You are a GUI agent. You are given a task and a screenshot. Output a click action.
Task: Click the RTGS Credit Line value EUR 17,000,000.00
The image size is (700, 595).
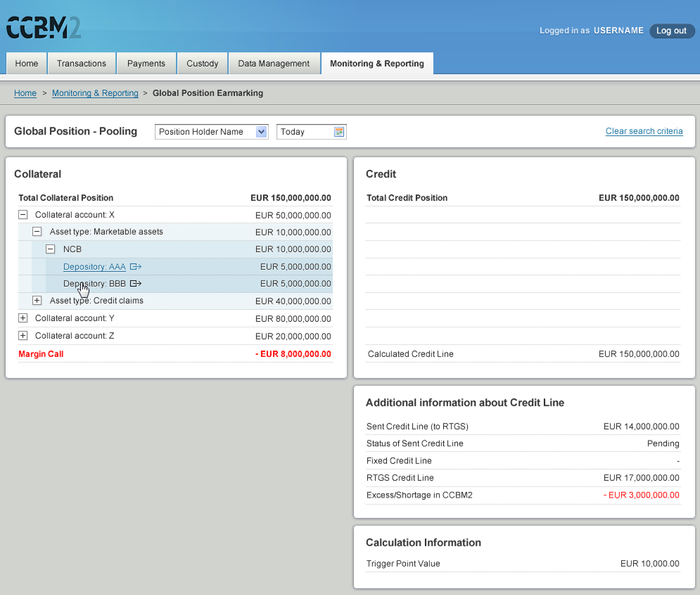[641, 478]
